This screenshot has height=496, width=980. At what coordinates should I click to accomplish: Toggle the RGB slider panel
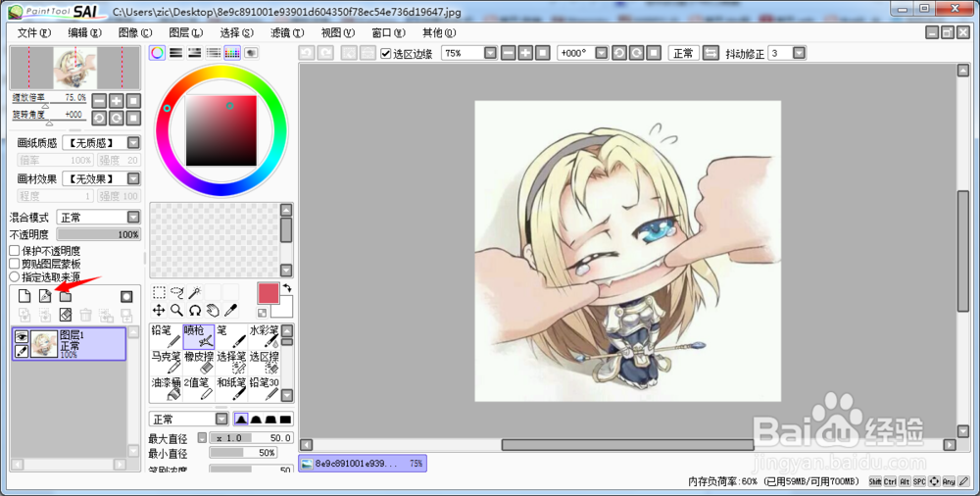175,53
